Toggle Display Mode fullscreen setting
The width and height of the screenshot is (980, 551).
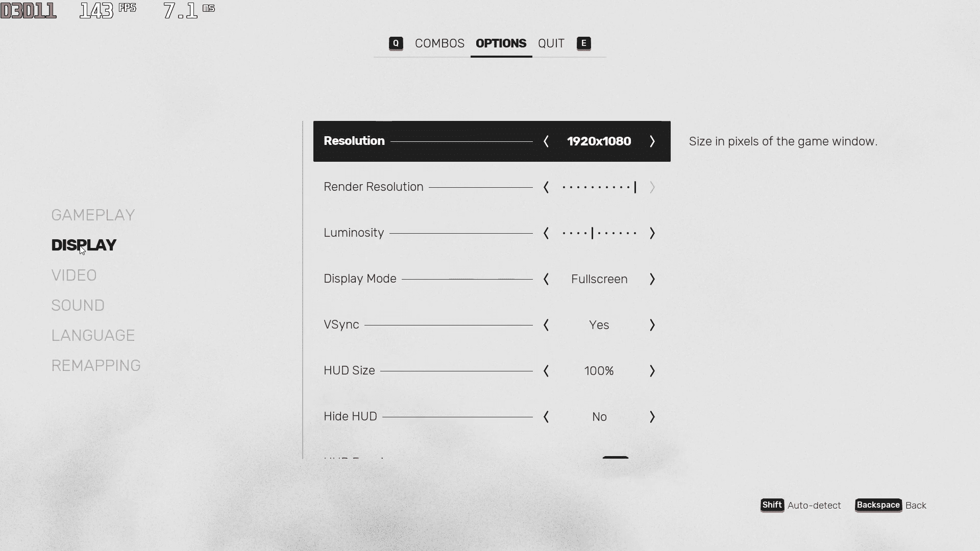click(651, 279)
